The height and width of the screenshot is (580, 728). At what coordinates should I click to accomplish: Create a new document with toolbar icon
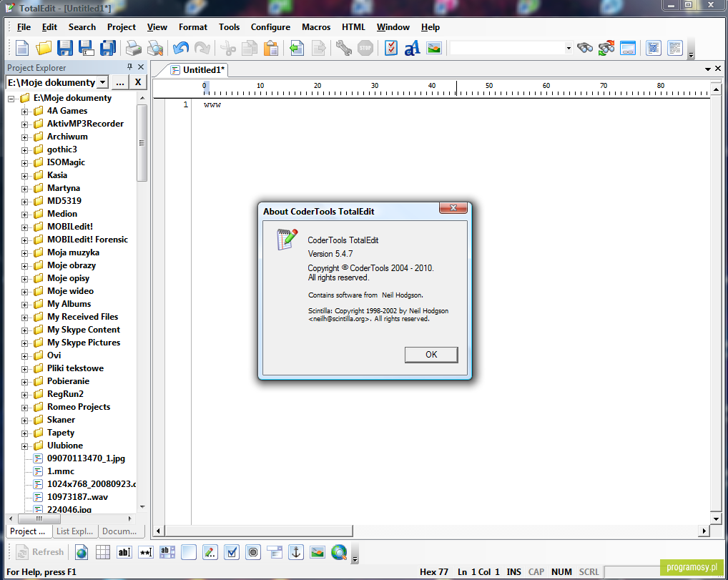[x=22, y=48]
